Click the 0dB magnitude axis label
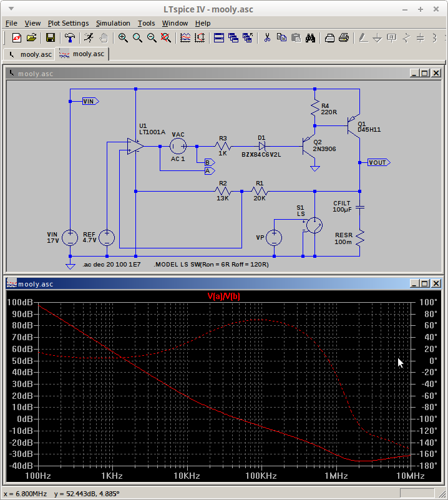The width and height of the screenshot is (448, 500). (x=25, y=419)
